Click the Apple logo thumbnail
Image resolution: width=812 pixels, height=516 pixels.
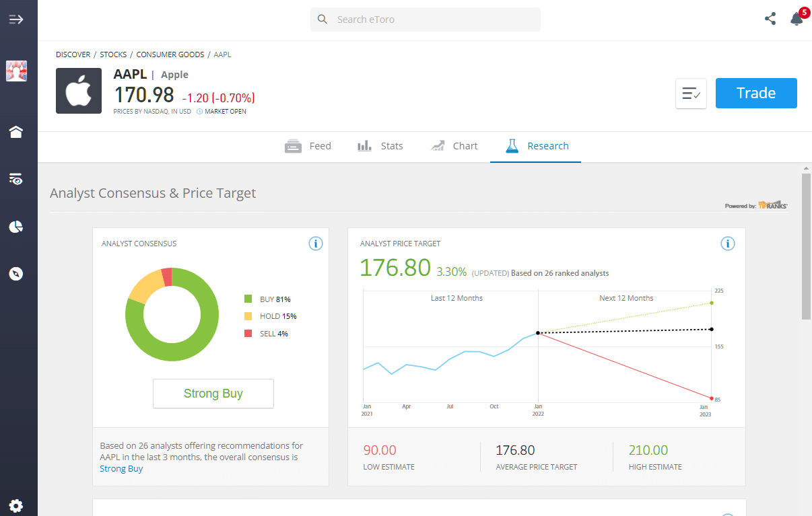(x=79, y=91)
